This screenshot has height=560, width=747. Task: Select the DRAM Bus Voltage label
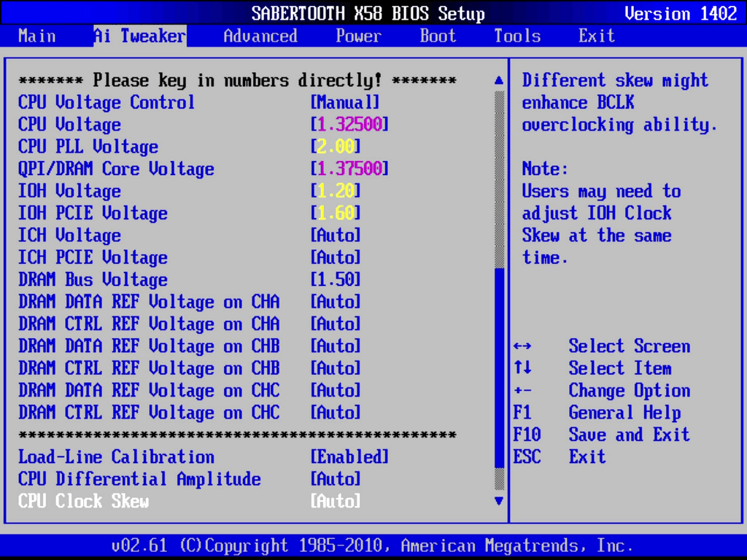pos(93,279)
